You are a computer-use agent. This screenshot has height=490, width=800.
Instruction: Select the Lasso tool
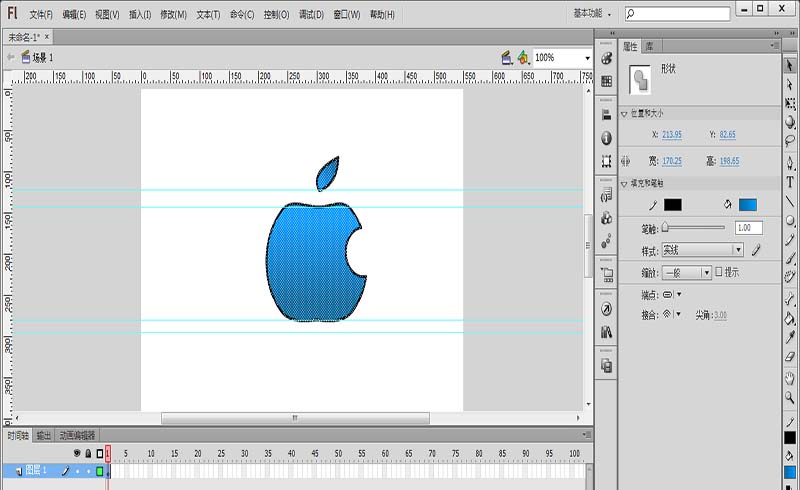pos(789,140)
